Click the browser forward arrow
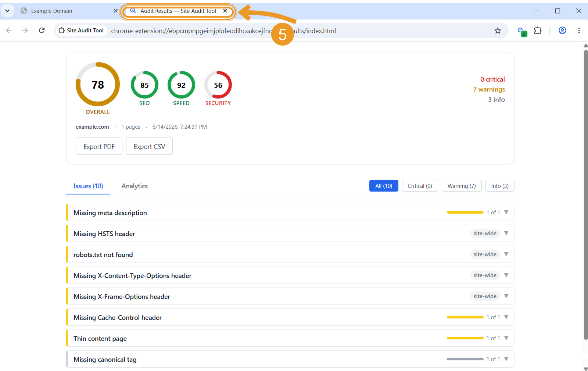The height and width of the screenshot is (371, 588). coord(25,31)
